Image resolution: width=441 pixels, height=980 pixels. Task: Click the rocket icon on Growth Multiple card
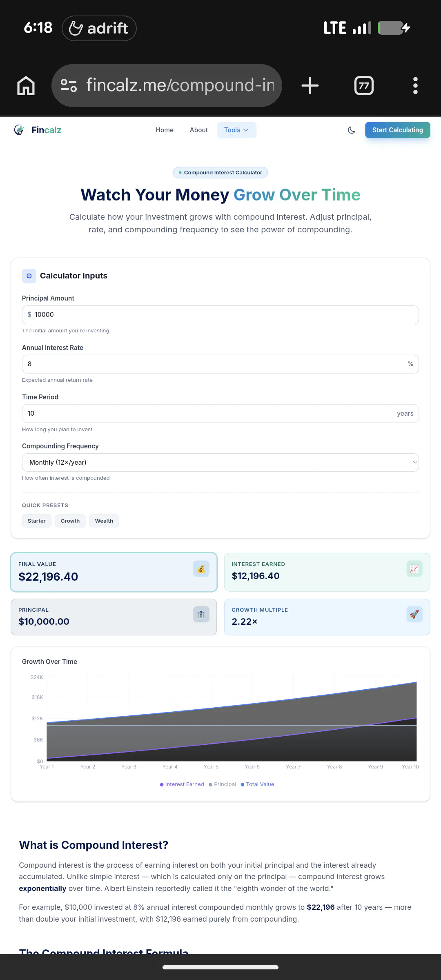coord(414,614)
